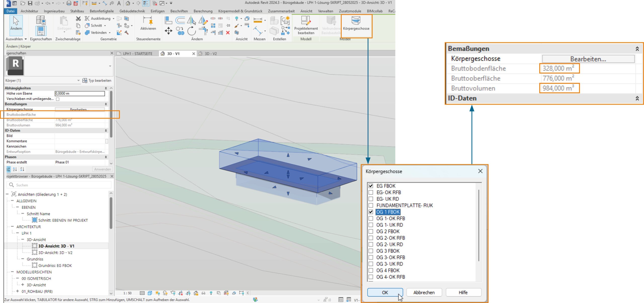This screenshot has height=303, width=644.
Task: Open the Datei menu
Action: (x=10, y=11)
